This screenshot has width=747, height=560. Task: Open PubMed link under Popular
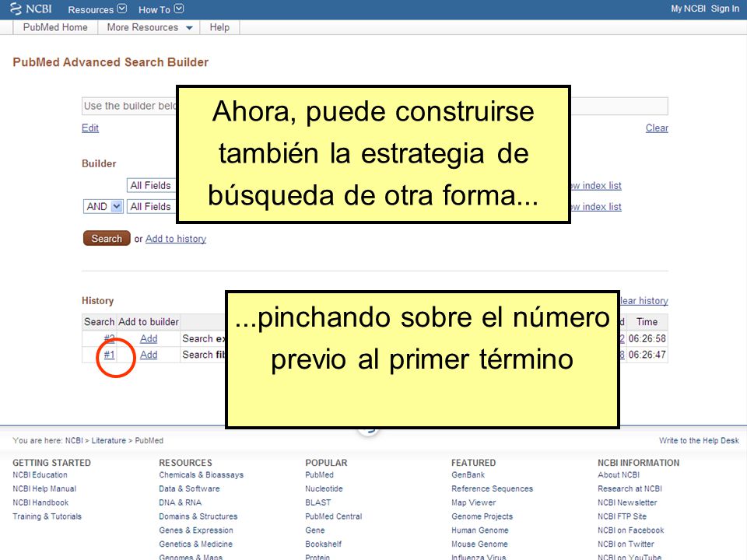pos(319,474)
